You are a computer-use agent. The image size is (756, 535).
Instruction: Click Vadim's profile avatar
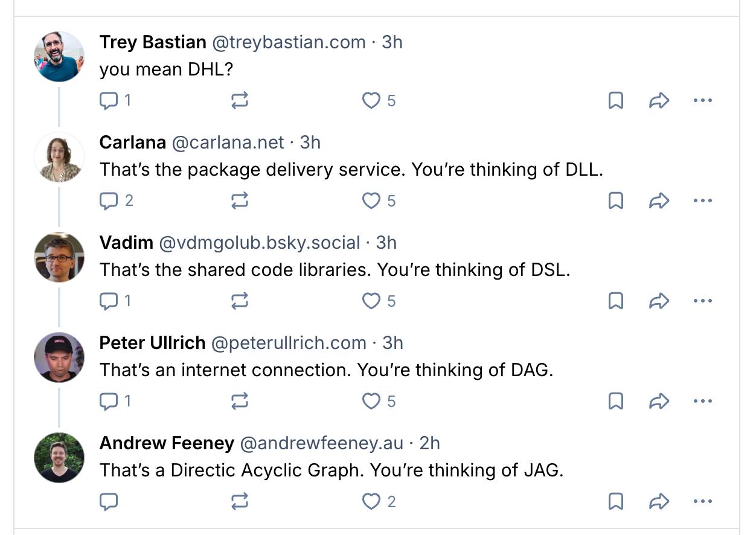click(59, 257)
